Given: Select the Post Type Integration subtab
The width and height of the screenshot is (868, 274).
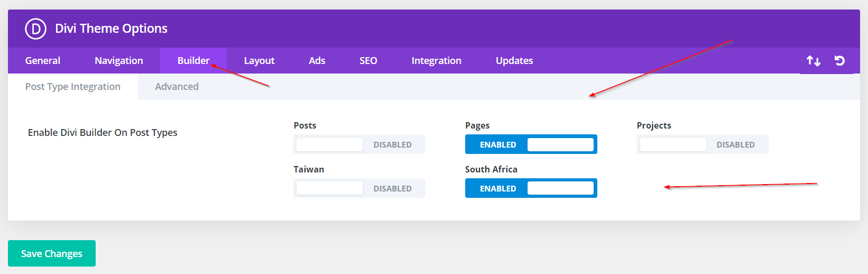Looking at the screenshot, I should (73, 87).
